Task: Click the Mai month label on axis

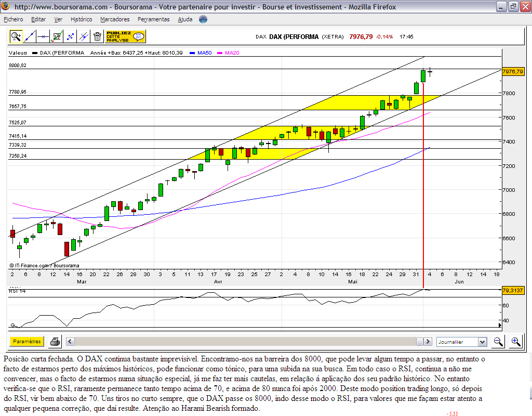Action: (x=353, y=281)
